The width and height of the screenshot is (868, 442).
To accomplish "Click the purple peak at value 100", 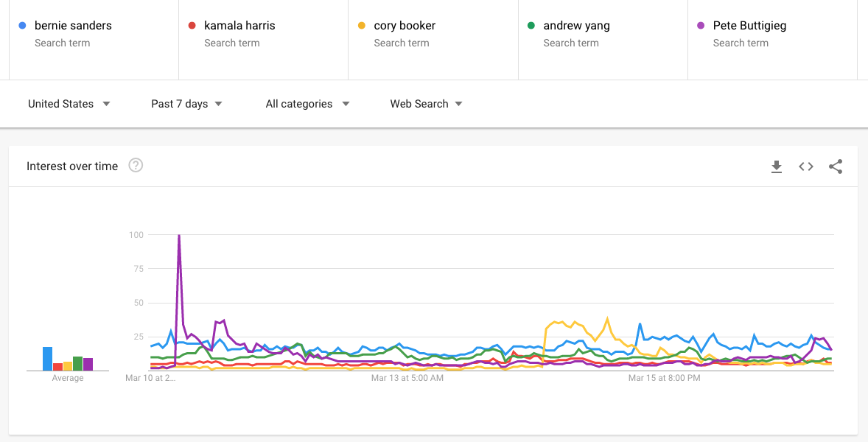I will coord(179,236).
